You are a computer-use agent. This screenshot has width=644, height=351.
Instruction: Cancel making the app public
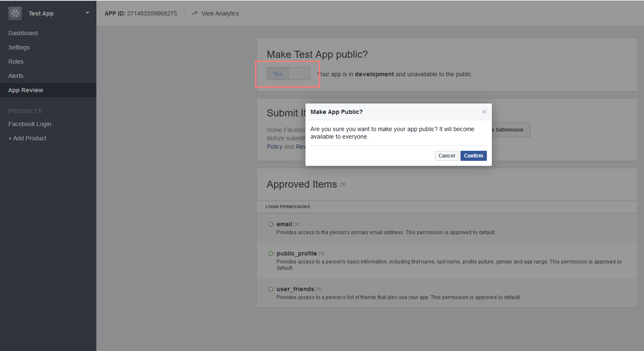click(x=447, y=156)
